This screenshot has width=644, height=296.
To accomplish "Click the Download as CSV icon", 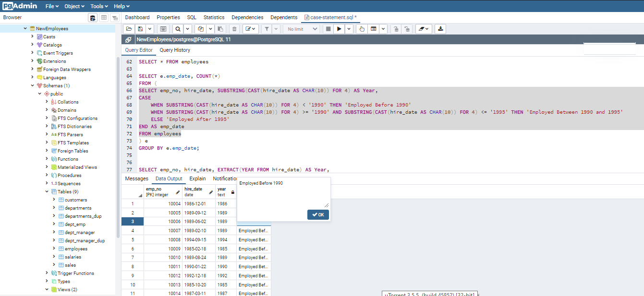I will point(440,29).
